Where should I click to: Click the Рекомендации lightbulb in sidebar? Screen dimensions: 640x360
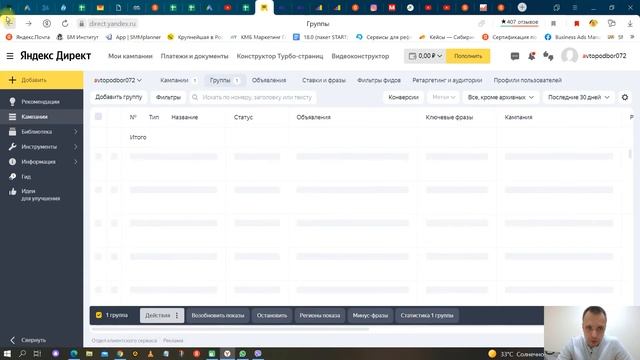point(13,102)
